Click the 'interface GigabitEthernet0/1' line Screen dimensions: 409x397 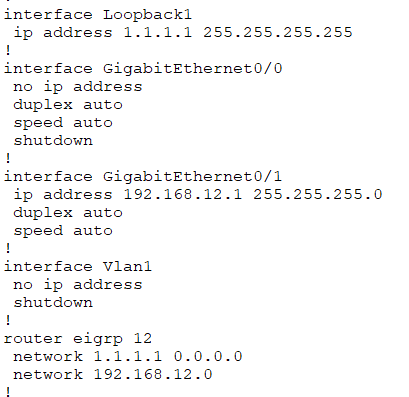click(x=143, y=177)
